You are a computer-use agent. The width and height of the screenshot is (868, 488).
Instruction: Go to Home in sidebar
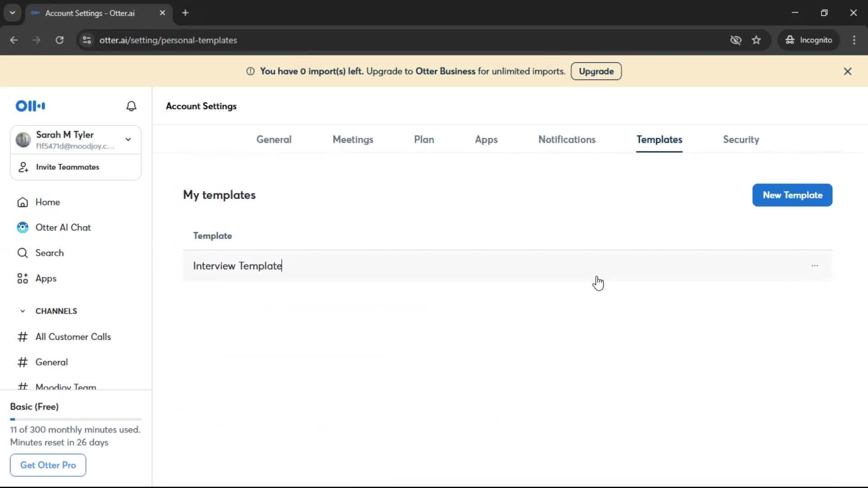tap(47, 202)
